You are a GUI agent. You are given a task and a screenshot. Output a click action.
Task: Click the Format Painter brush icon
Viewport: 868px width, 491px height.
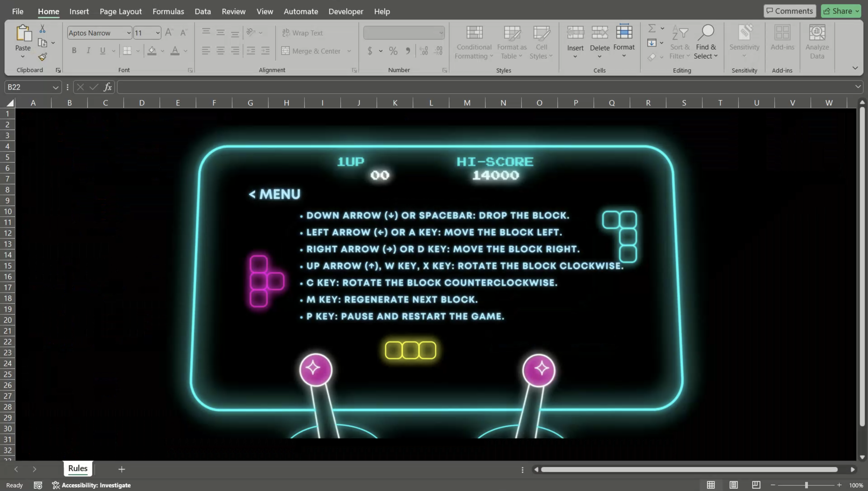pos(42,57)
